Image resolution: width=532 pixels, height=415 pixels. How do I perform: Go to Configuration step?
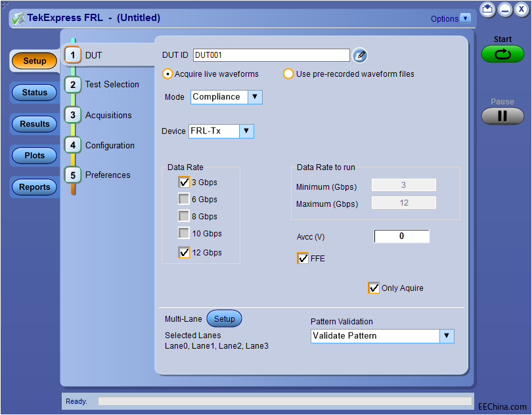click(x=110, y=146)
